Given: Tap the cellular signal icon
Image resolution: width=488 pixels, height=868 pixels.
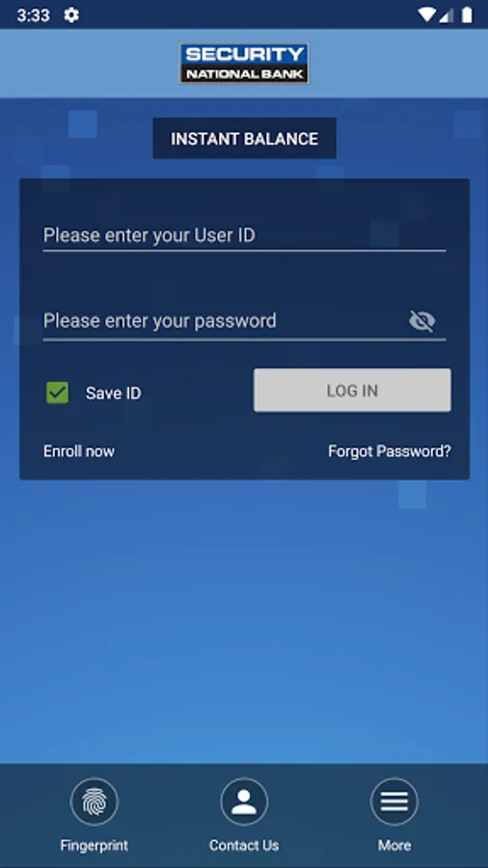Looking at the screenshot, I should pyautogui.click(x=447, y=14).
